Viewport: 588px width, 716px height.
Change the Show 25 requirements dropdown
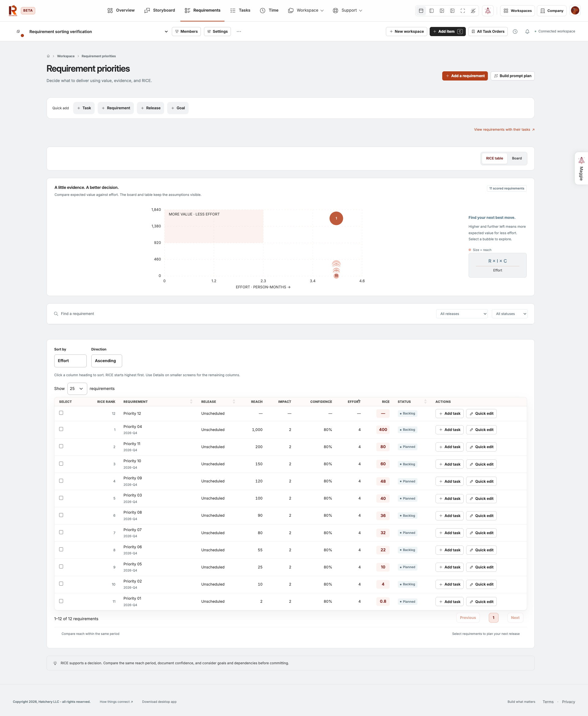tap(77, 389)
